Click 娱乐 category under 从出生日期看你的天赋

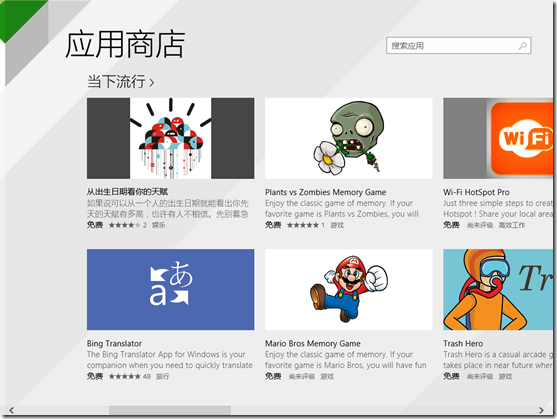158,225
